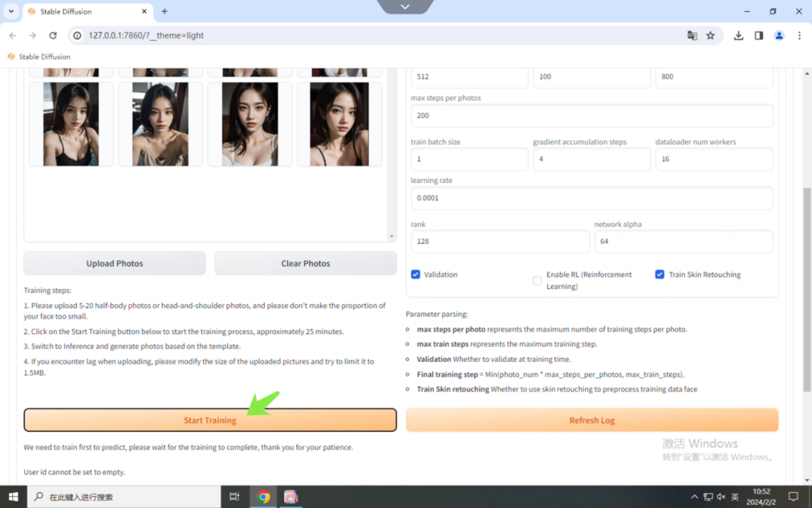Click the rank input field
Image resolution: width=812 pixels, height=508 pixels.
coord(500,241)
